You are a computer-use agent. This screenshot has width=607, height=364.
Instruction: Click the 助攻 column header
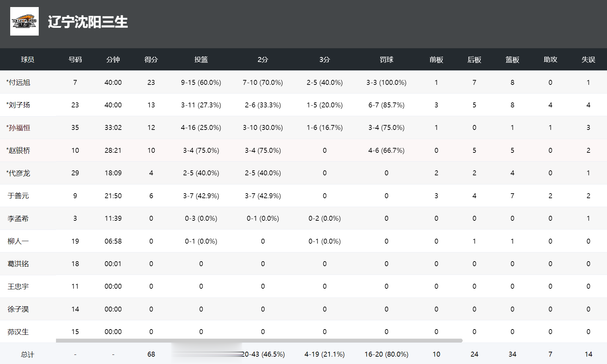click(x=550, y=59)
